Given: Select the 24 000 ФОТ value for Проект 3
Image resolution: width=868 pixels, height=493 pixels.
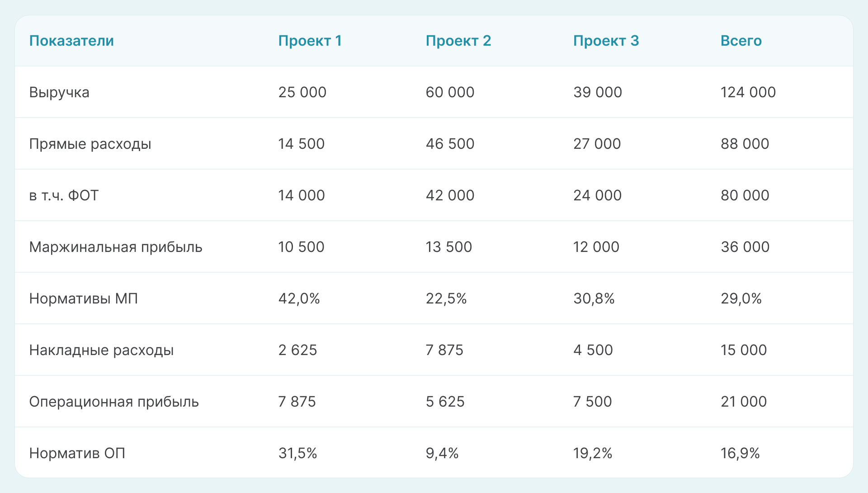Looking at the screenshot, I should pos(597,195).
